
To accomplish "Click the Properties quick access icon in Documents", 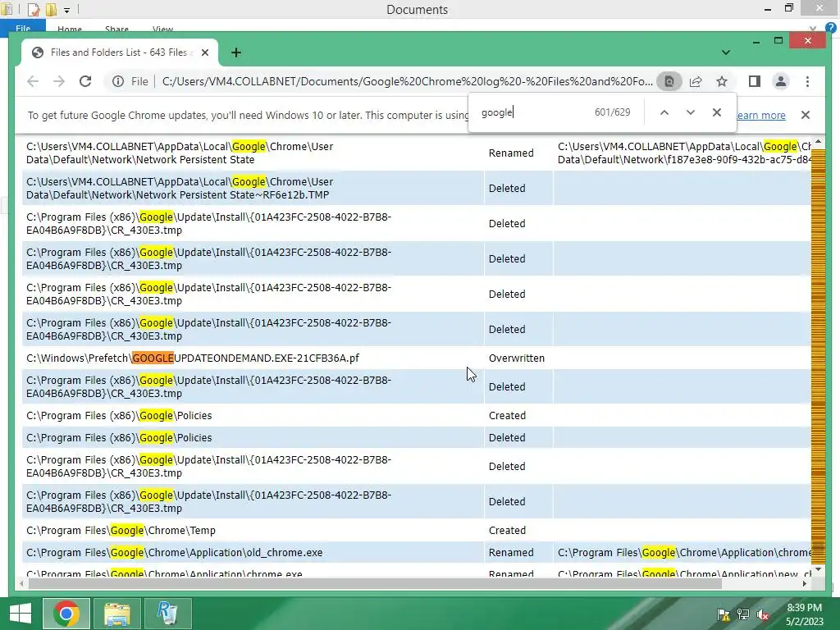I will point(33,10).
